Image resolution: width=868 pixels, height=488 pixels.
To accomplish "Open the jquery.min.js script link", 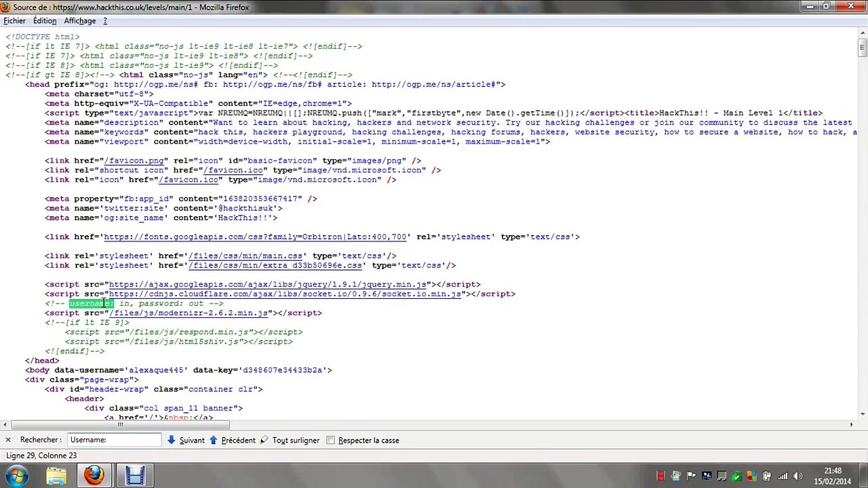I will tap(267, 284).
